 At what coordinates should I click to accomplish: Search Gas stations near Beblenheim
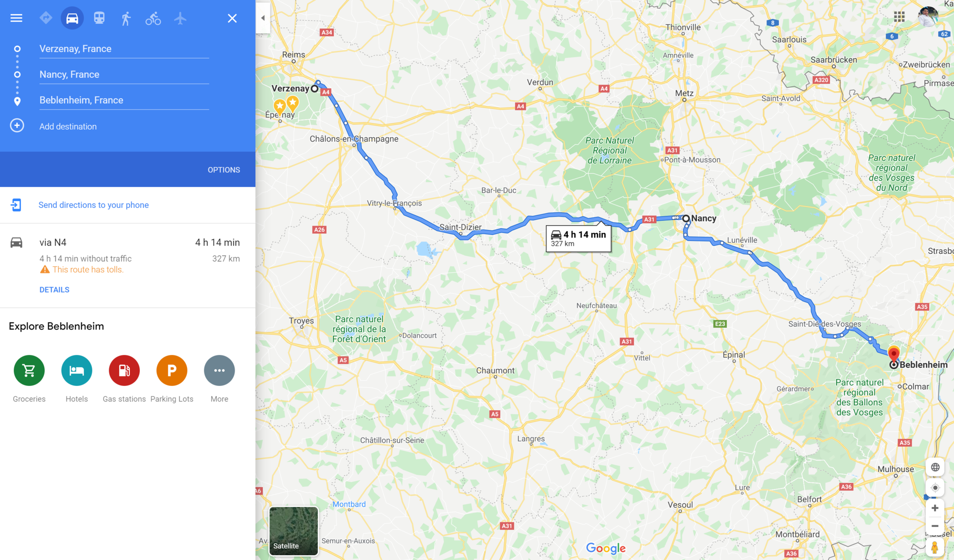click(x=124, y=379)
